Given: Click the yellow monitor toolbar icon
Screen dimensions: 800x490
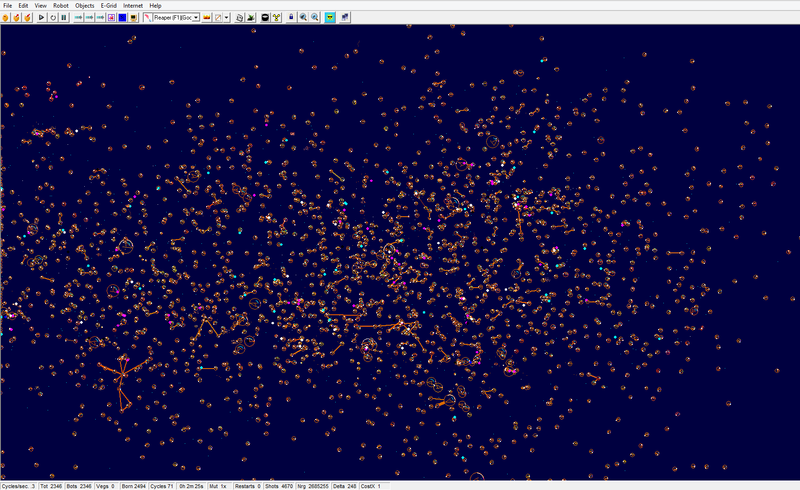Looking at the screenshot, I should pyautogui.click(x=134, y=17).
